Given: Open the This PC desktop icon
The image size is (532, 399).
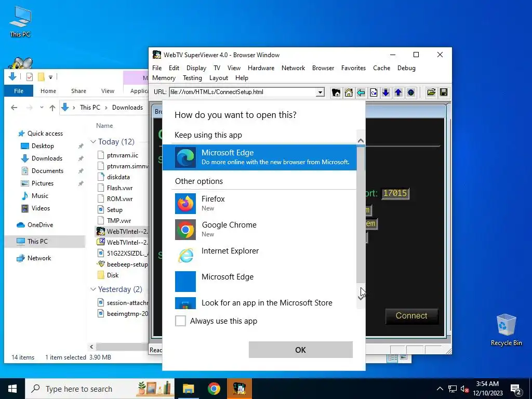Looking at the screenshot, I should [x=20, y=21].
